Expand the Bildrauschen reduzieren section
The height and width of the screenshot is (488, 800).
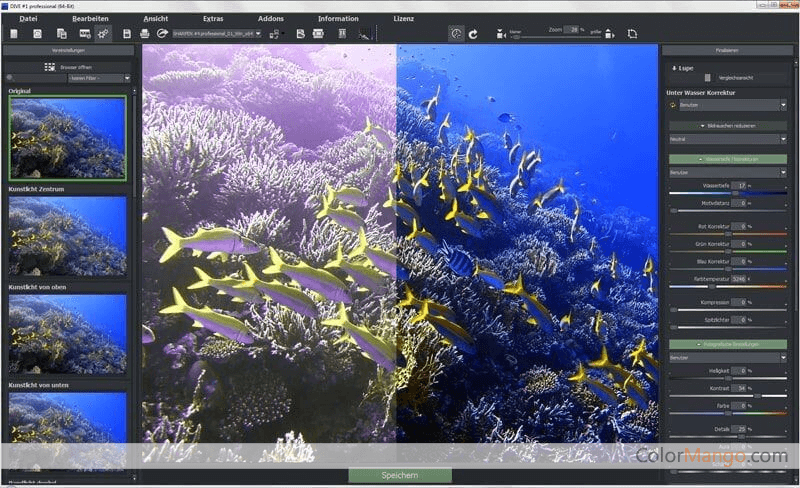click(x=727, y=125)
